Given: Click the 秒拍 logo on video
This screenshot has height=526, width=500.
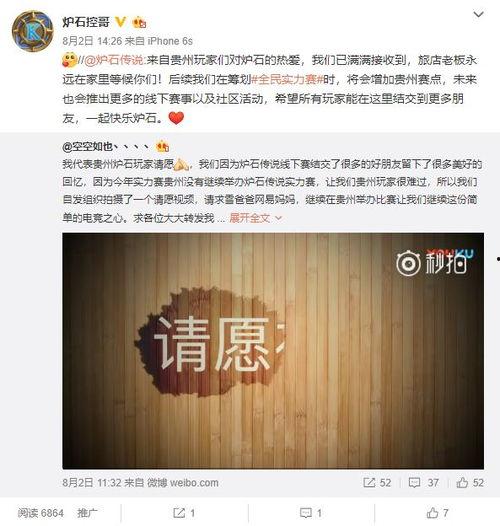Looking at the screenshot, I should [x=434, y=262].
